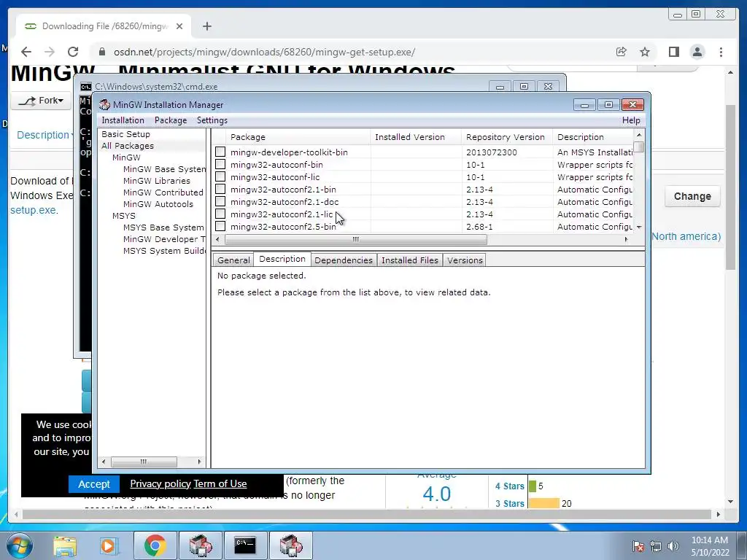Sort by Installed Version column header
Image resolution: width=747 pixels, height=560 pixels.
(x=415, y=137)
